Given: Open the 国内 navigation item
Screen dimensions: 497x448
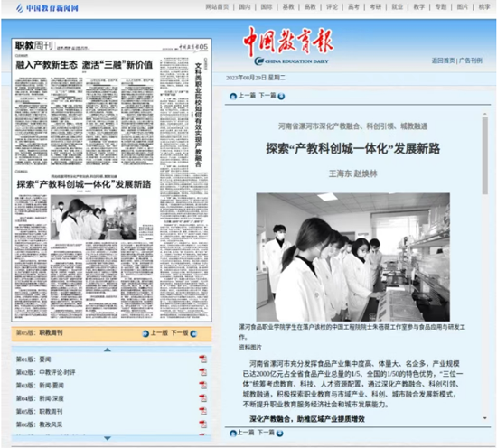Looking at the screenshot, I should pos(244,6).
